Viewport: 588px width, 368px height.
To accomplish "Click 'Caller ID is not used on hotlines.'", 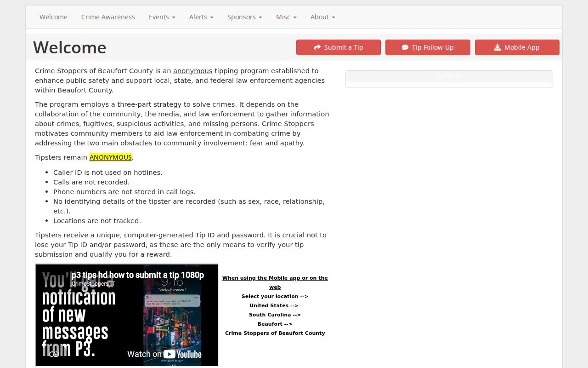I will click(108, 172).
